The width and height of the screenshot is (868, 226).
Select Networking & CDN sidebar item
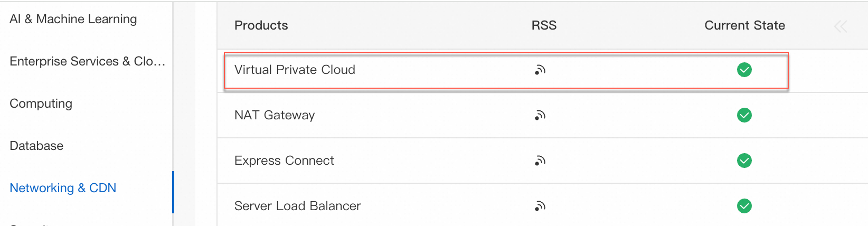(x=63, y=188)
